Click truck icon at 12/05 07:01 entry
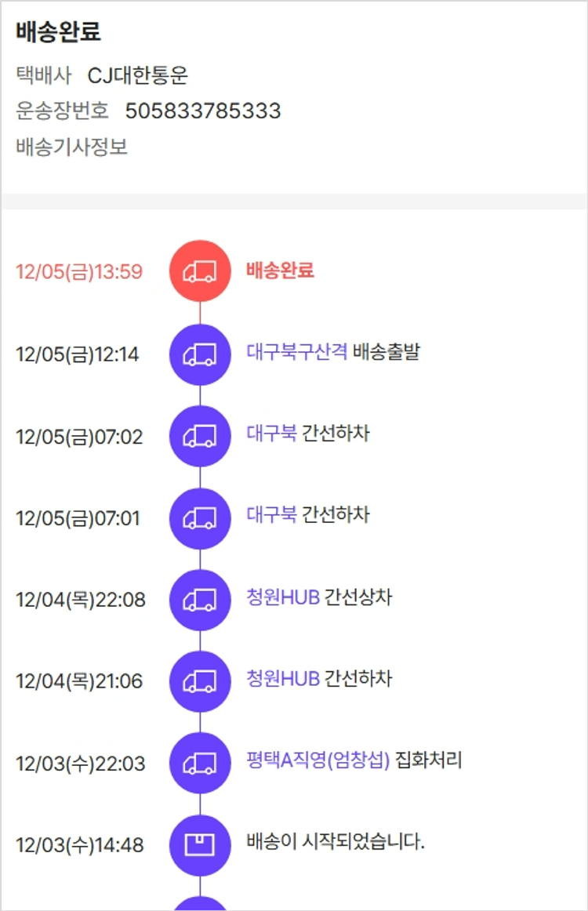 point(200,518)
